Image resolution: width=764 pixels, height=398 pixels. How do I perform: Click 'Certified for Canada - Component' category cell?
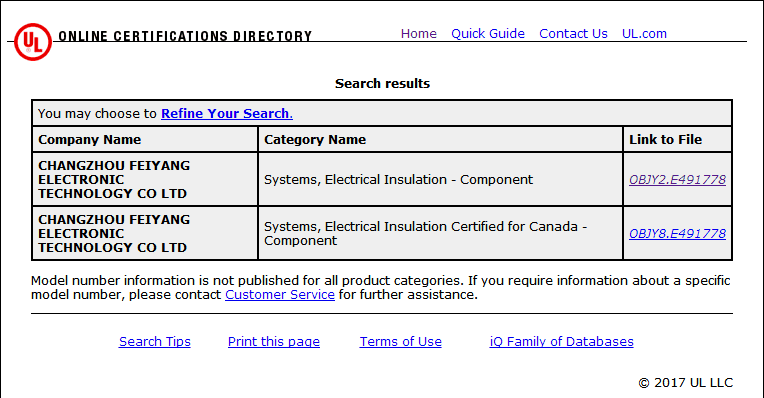[x=440, y=233]
